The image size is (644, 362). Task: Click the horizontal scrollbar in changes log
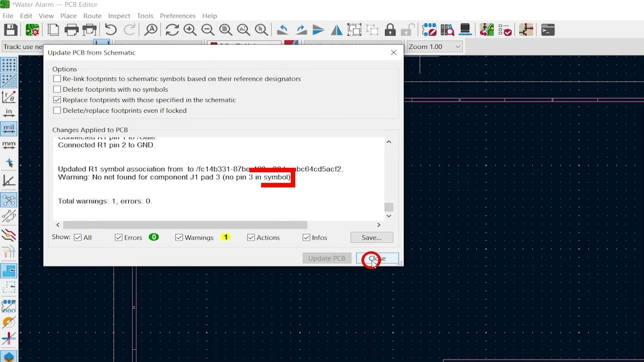185,225
